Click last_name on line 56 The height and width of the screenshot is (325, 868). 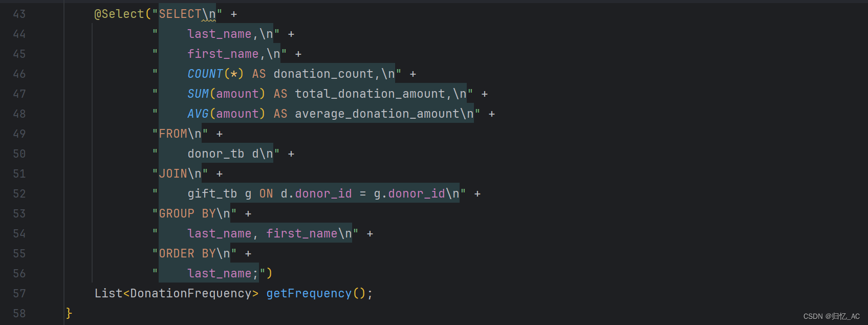(220, 274)
